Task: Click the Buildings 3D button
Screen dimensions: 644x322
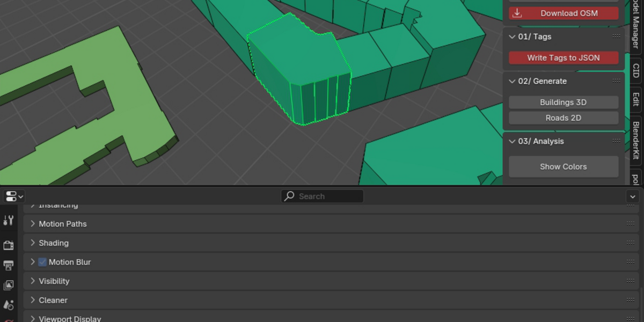Action: coord(563,102)
